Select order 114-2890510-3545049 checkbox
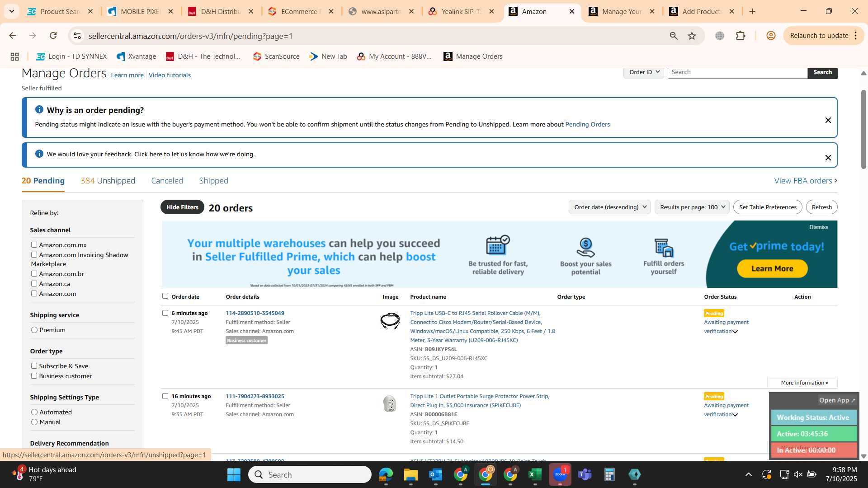This screenshot has width=868, height=488. pyautogui.click(x=165, y=313)
